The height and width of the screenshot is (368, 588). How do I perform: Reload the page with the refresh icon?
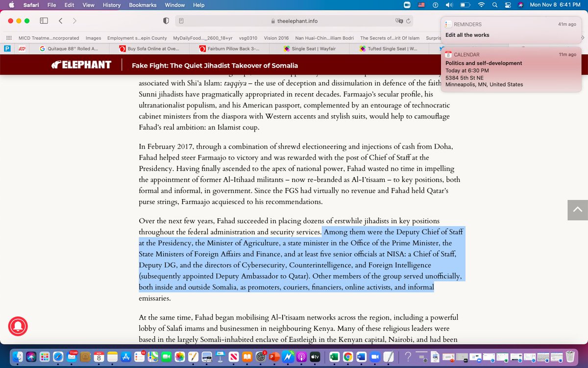click(x=408, y=21)
